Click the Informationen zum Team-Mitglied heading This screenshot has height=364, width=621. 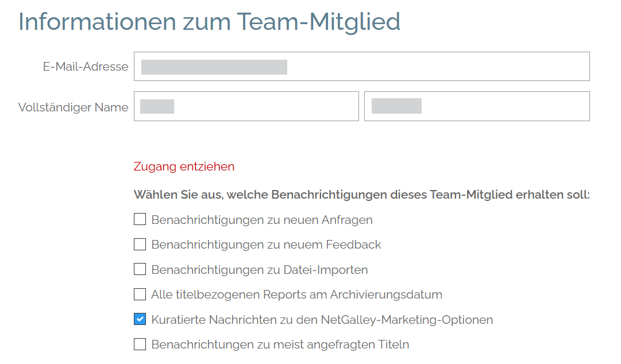point(209,22)
